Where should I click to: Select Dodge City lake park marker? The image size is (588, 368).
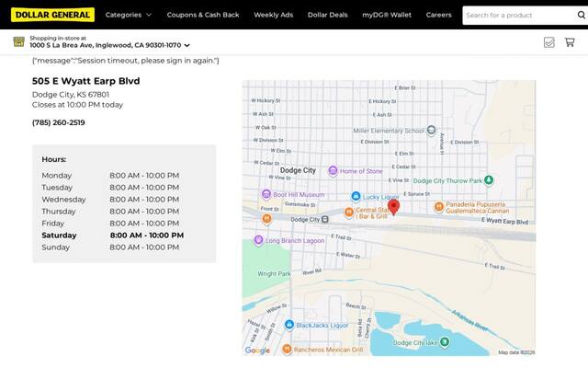click(445, 341)
